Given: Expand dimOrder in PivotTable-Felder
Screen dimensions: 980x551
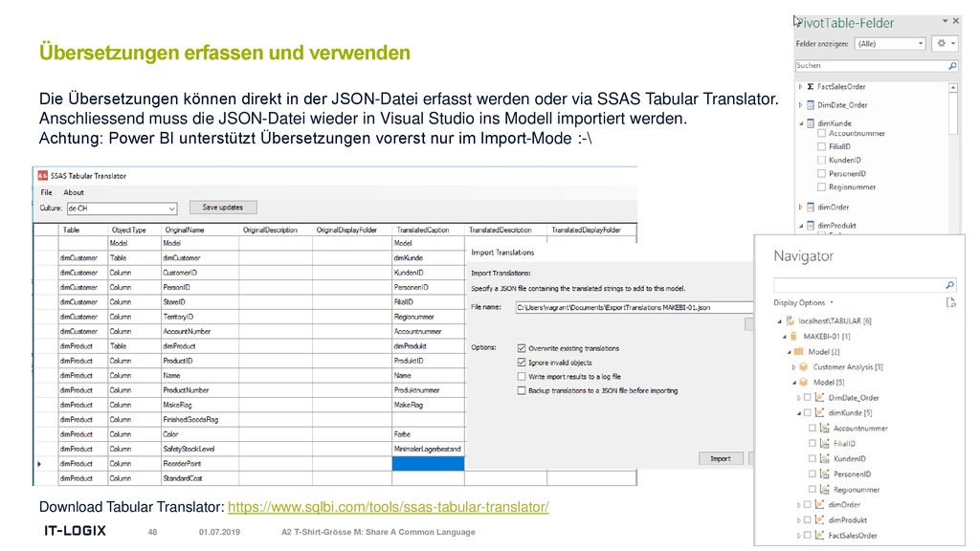Looking at the screenshot, I should tap(800, 207).
